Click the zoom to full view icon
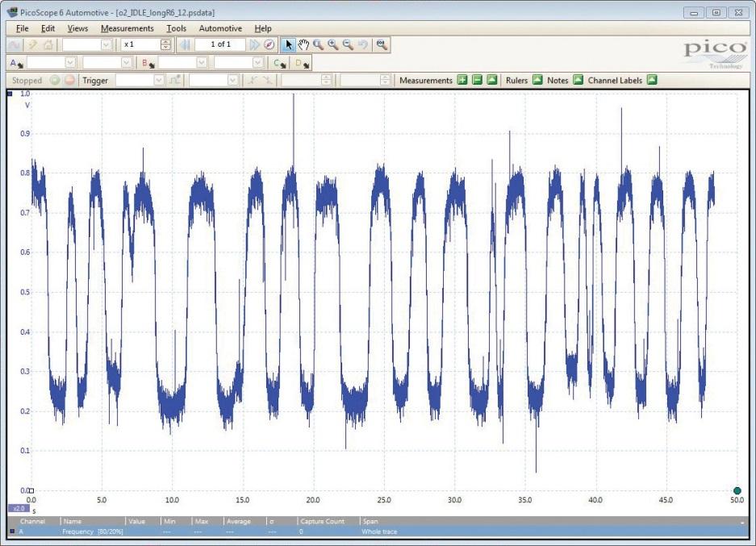 click(382, 45)
